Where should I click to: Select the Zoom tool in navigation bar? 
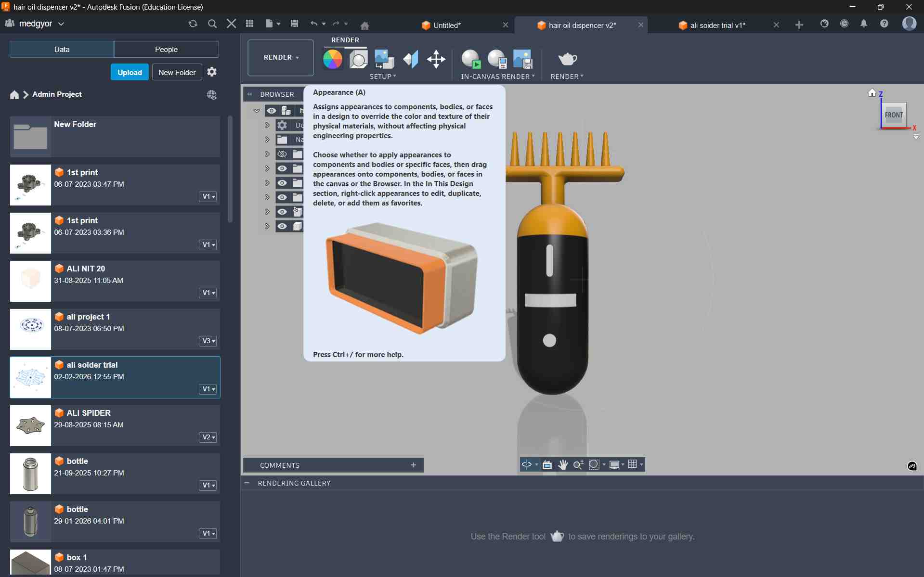click(578, 464)
